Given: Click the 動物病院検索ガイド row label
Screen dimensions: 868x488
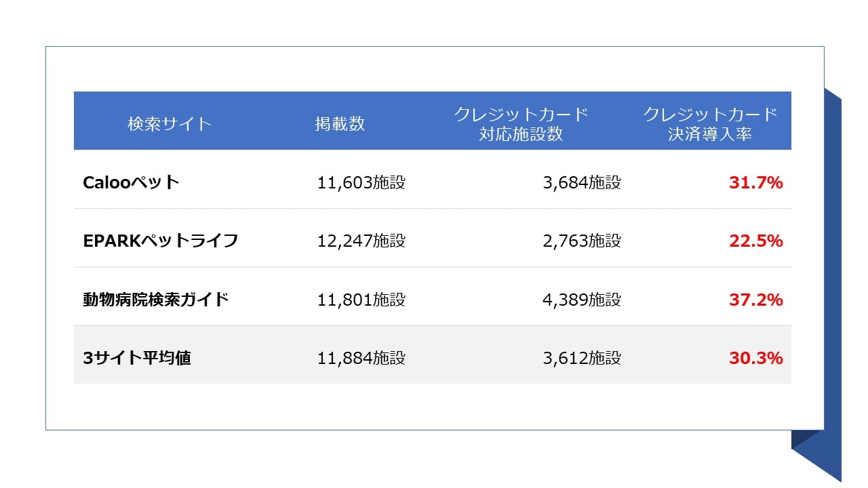Looking at the screenshot, I should click(x=155, y=300).
